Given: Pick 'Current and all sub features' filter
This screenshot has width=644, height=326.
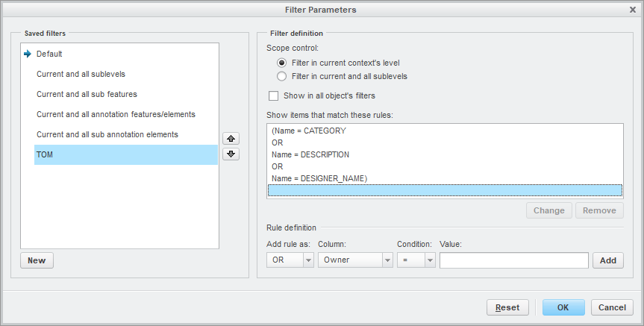Looking at the screenshot, I should (x=87, y=95).
